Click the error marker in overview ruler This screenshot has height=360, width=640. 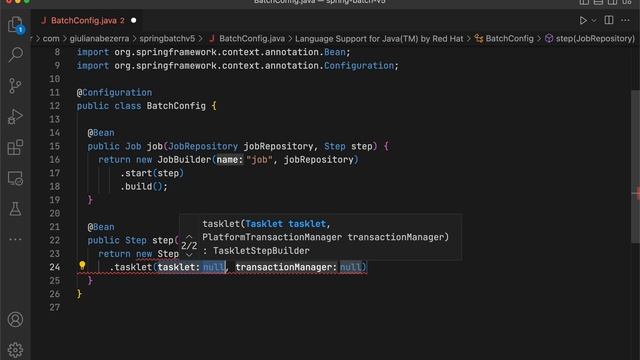636,194
